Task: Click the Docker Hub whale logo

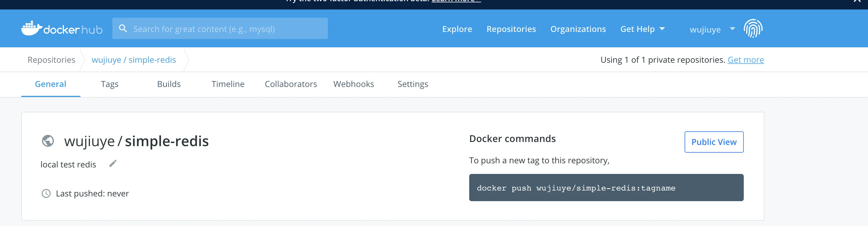Action: point(32,29)
